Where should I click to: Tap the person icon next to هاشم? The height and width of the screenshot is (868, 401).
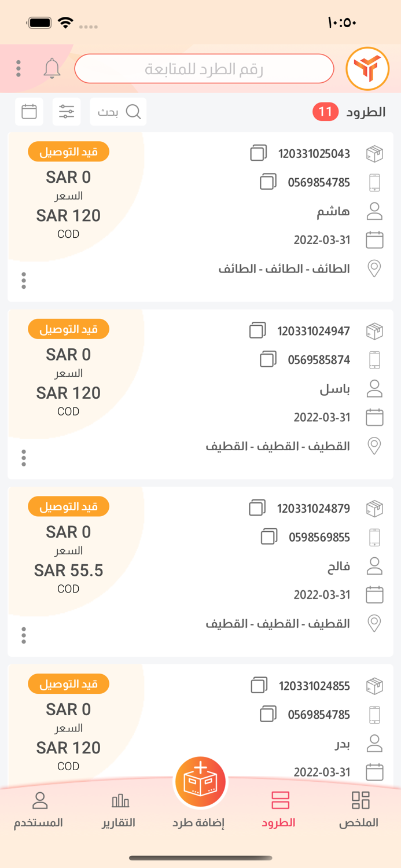point(374,211)
